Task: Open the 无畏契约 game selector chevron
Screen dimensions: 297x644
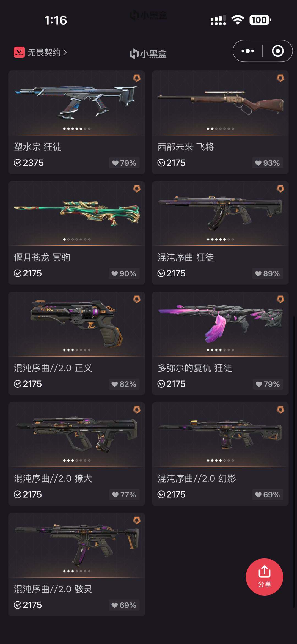Action: (65, 52)
